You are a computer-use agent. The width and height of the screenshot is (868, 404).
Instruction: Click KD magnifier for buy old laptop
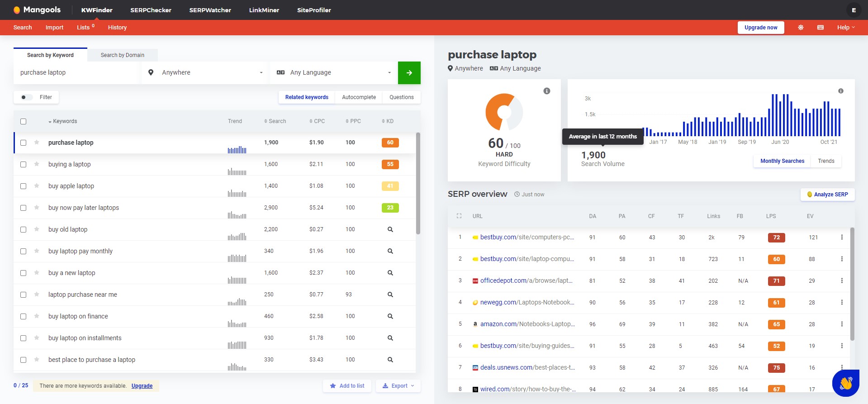pyautogui.click(x=390, y=229)
